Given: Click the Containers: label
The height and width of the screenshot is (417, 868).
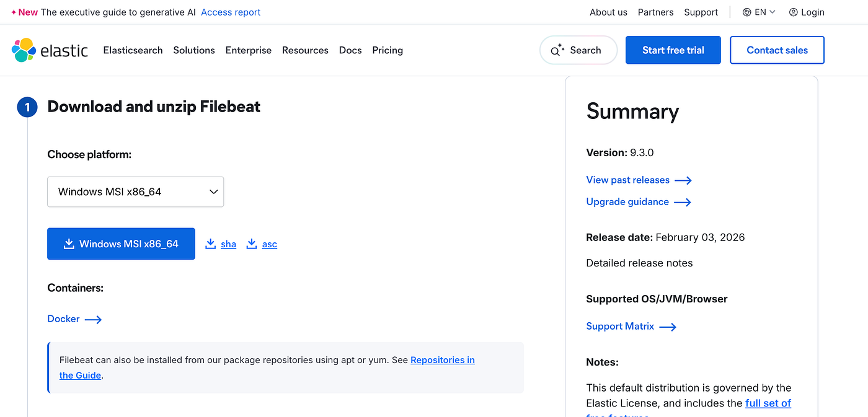Looking at the screenshot, I should (x=75, y=288).
